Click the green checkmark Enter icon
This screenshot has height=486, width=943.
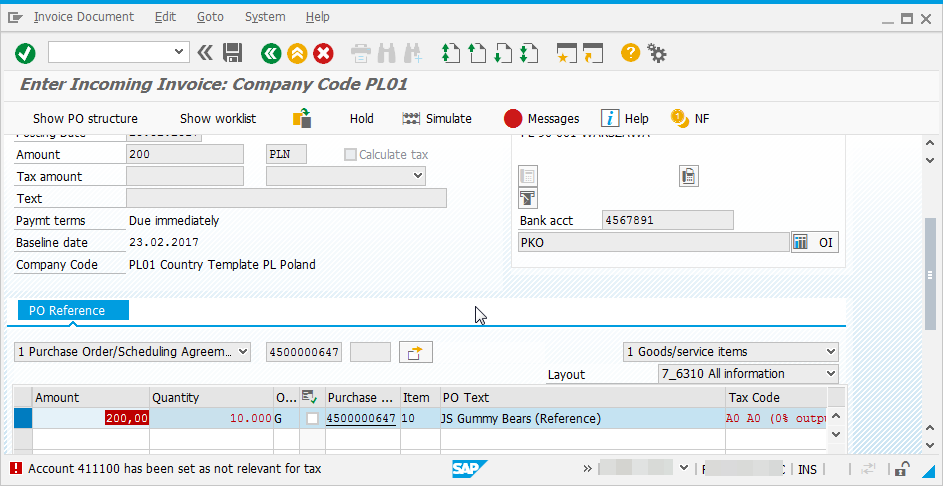(25, 53)
